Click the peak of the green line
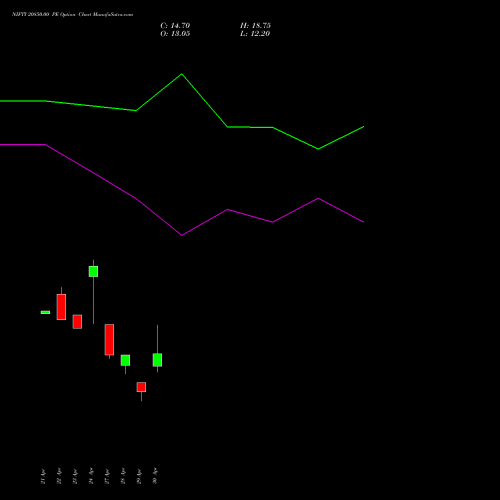 (182, 74)
